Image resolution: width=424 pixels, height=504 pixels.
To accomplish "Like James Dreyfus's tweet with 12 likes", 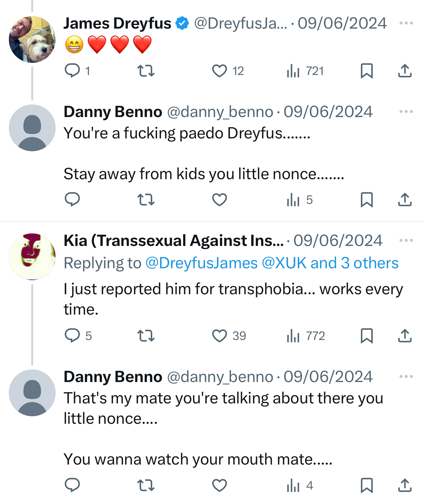I will tap(220, 71).
